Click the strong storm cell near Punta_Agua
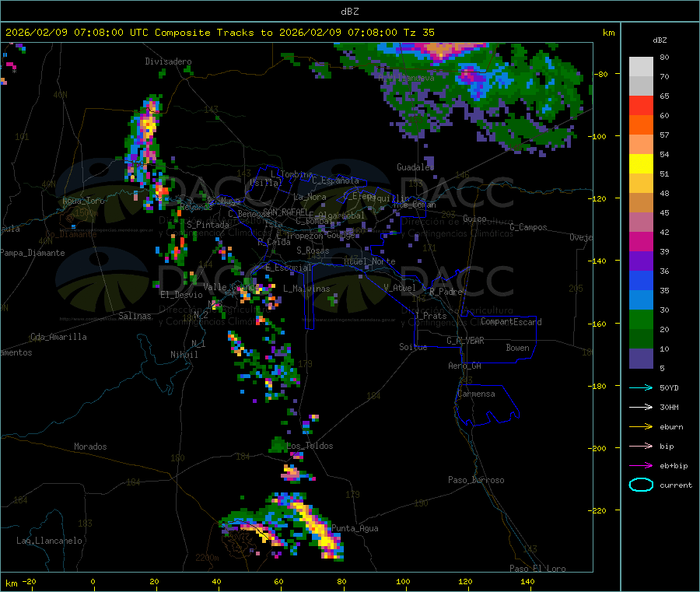700x592 pixels. 319,529
